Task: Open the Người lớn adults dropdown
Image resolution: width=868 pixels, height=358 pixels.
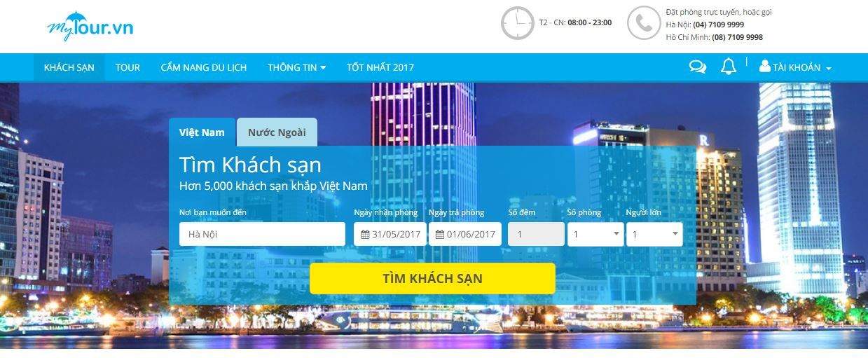Action: tap(654, 234)
